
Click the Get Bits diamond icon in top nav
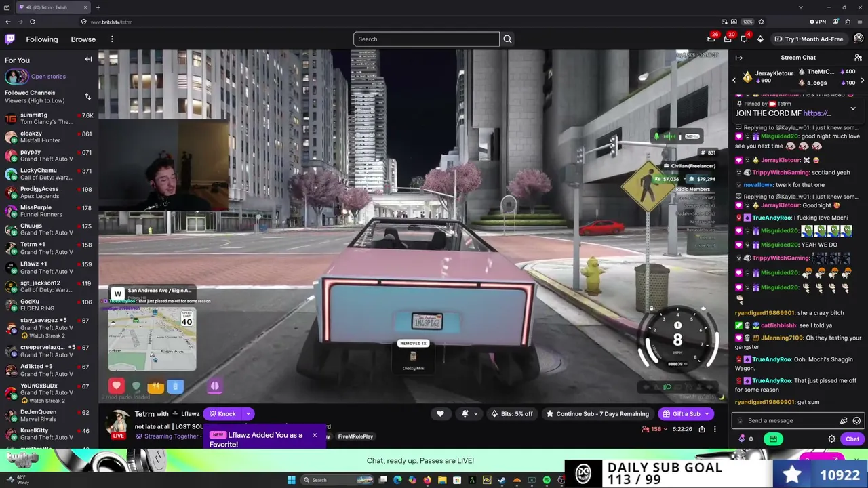click(760, 39)
